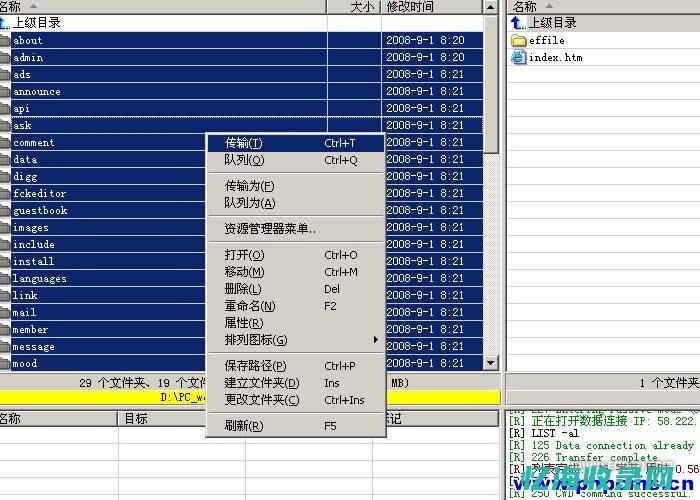Select effile folder name in remote pane
The height and width of the screenshot is (500, 700).
click(x=547, y=41)
